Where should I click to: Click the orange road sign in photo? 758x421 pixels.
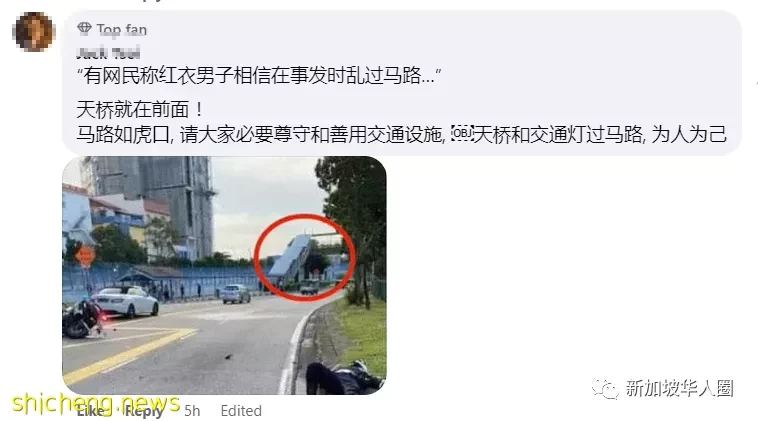coord(85,256)
